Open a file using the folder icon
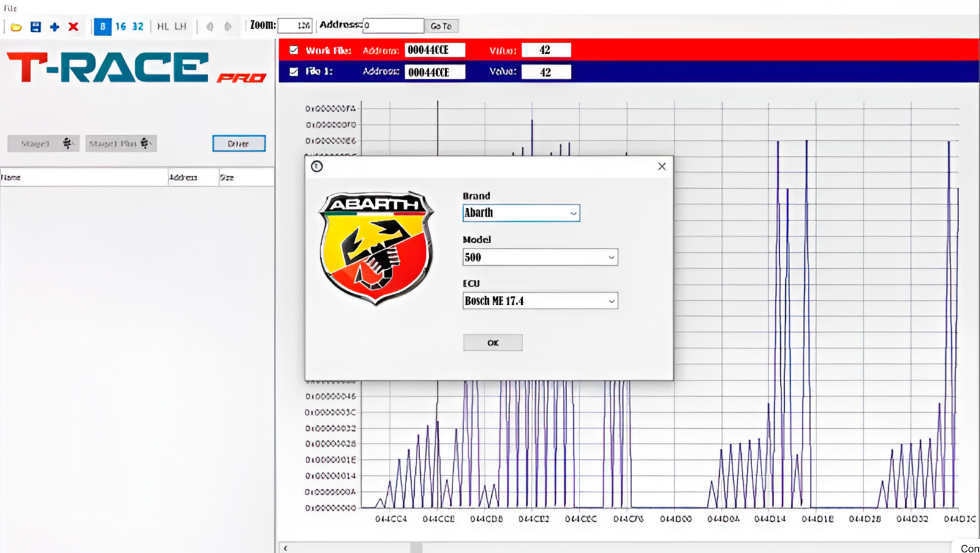 pyautogui.click(x=17, y=26)
